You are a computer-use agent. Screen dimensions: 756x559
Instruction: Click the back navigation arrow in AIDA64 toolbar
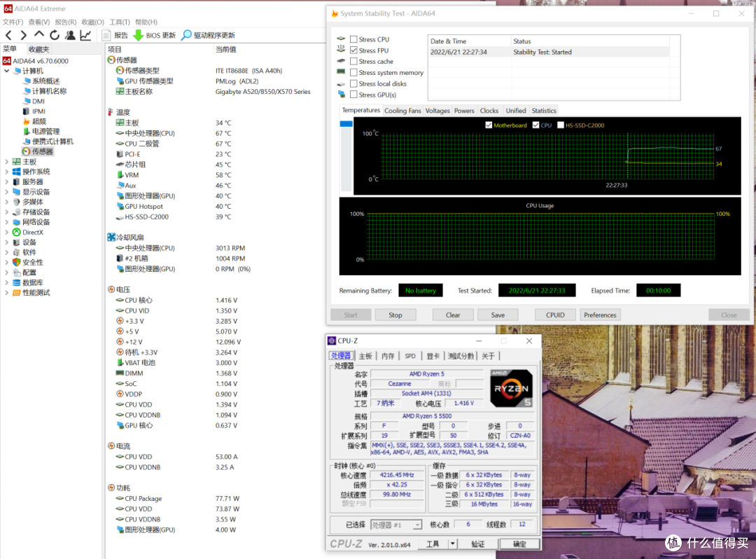pos(8,35)
